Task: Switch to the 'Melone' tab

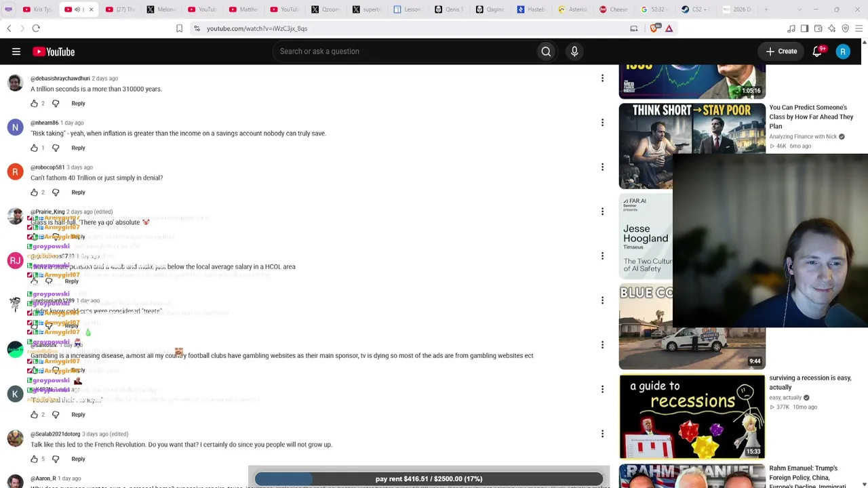Action: pos(161,9)
